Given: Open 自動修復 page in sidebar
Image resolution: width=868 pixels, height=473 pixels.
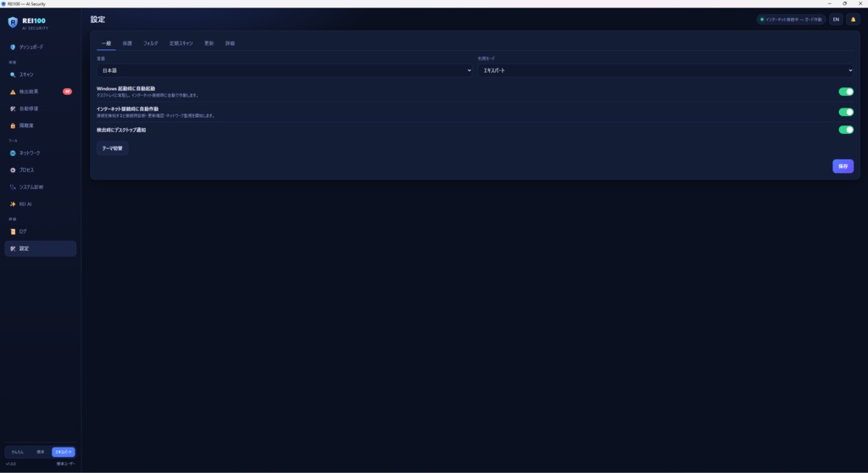Looking at the screenshot, I should 41,109.
